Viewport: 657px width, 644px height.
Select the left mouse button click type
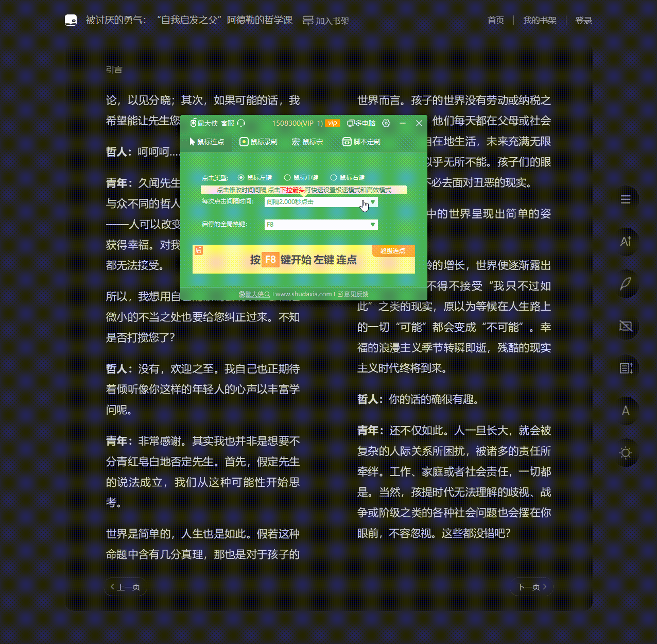pyautogui.click(x=241, y=178)
